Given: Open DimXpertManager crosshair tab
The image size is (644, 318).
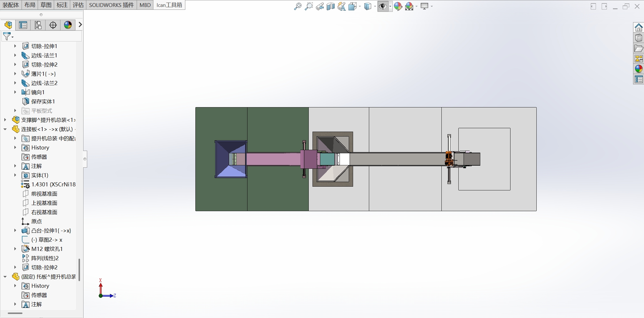Looking at the screenshot, I should coord(53,25).
